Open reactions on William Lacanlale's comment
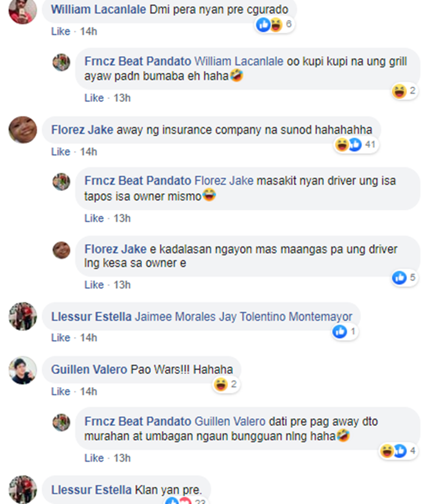Screen dimensions: 447x504 (275, 24)
